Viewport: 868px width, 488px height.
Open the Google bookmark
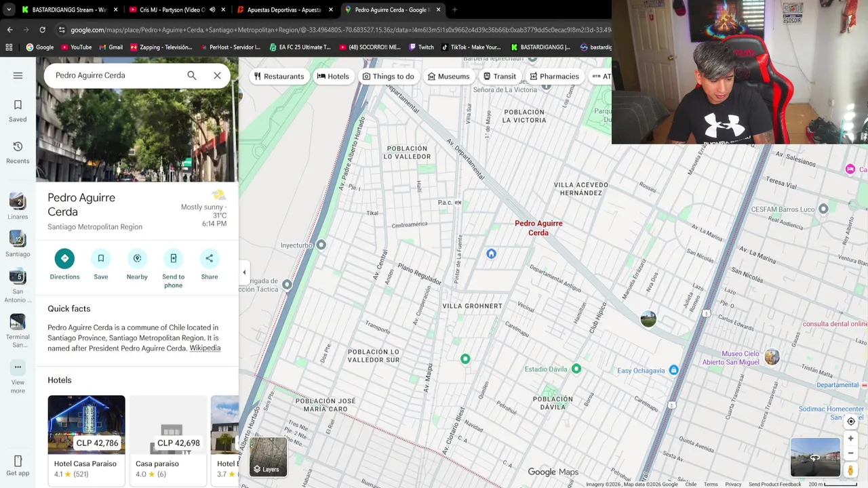coord(39,47)
